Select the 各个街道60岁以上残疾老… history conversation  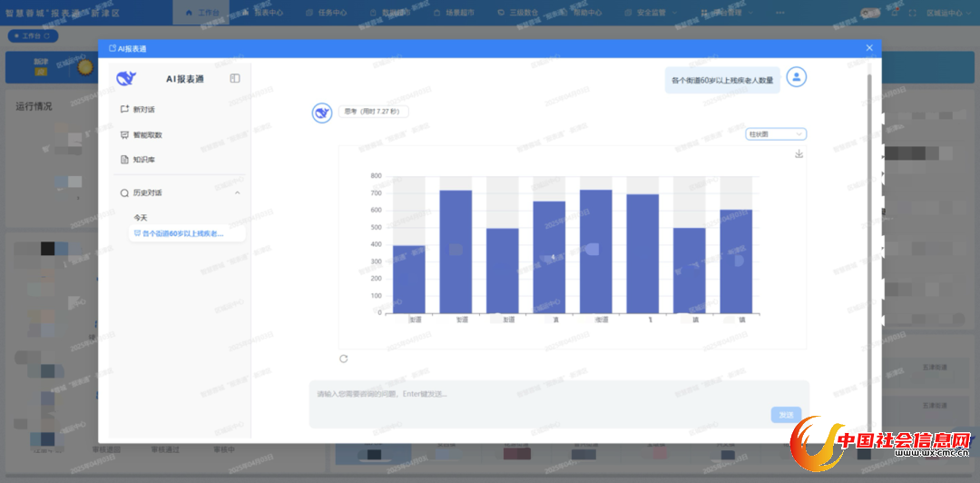point(182,233)
